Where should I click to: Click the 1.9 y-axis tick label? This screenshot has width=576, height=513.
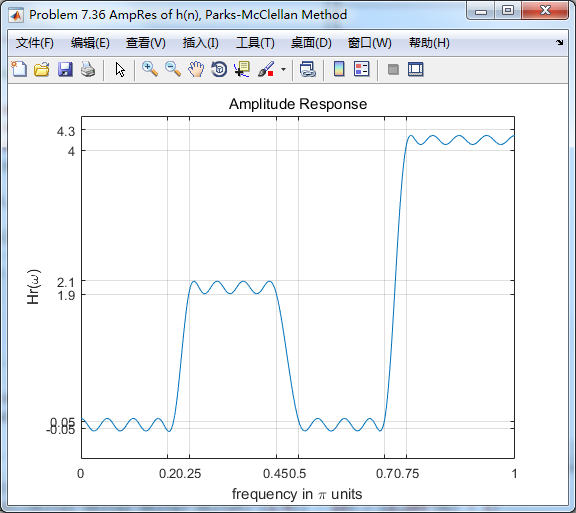point(66,295)
